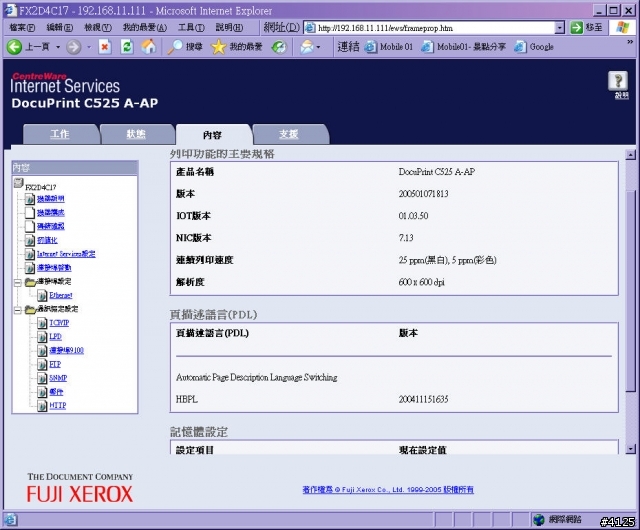Switch to the 工作 tab
Screen dimensions: 640x530
tap(60, 134)
